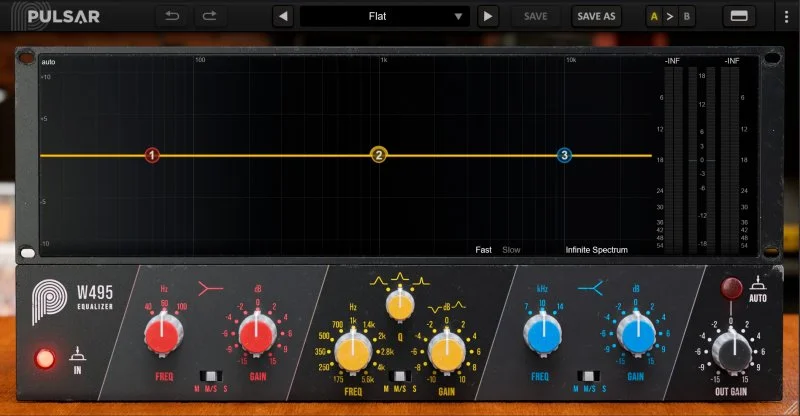
Task: Click the OUT GAIN label
Action: point(731,391)
